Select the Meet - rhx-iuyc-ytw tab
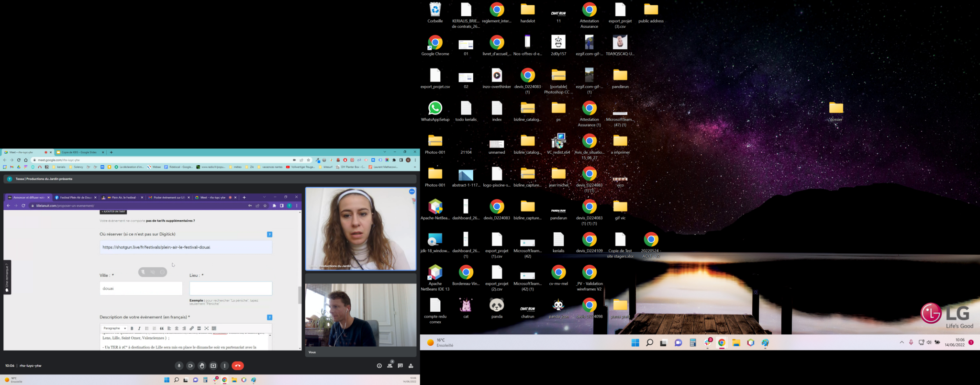The width and height of the screenshot is (980, 385). (22, 152)
